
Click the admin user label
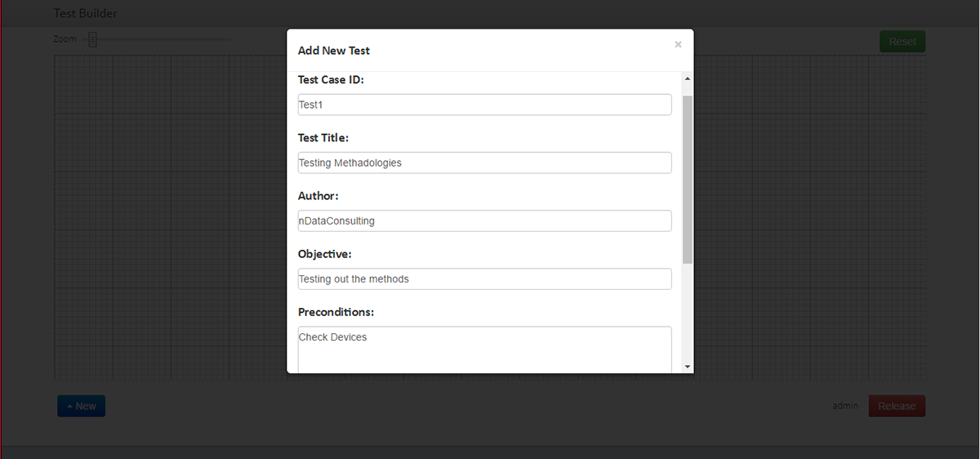(845, 406)
